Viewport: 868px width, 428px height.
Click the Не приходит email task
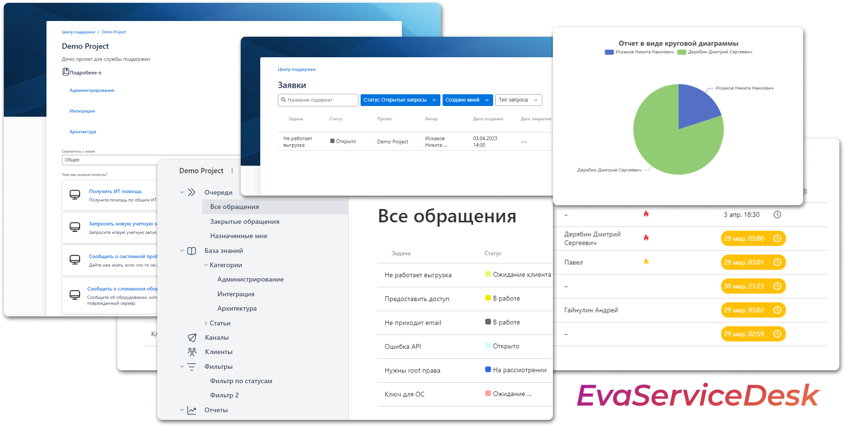tap(413, 323)
